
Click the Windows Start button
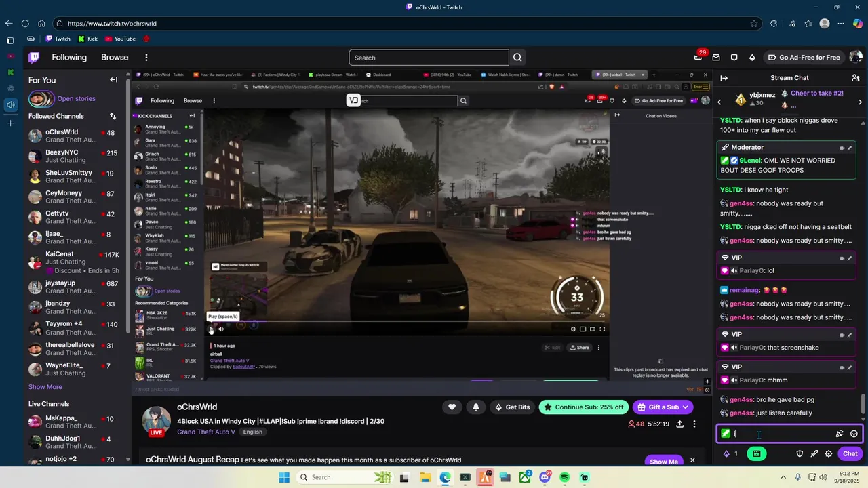pos(283,477)
